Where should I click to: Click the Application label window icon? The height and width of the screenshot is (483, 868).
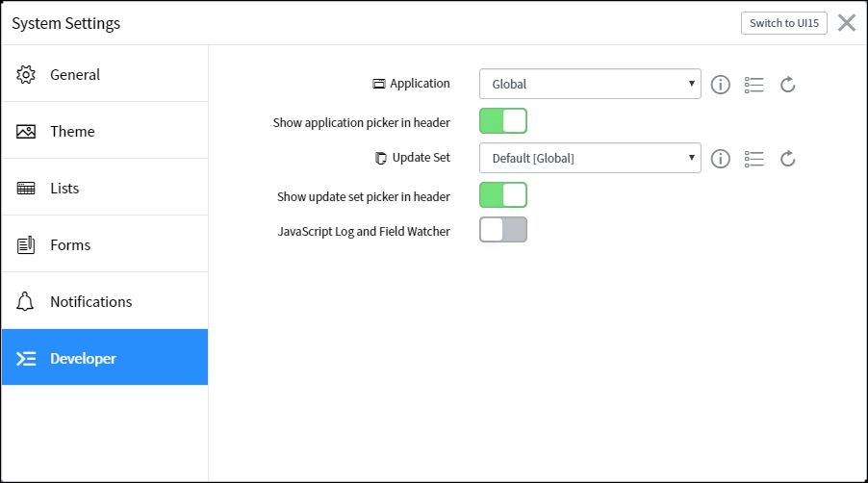click(378, 84)
